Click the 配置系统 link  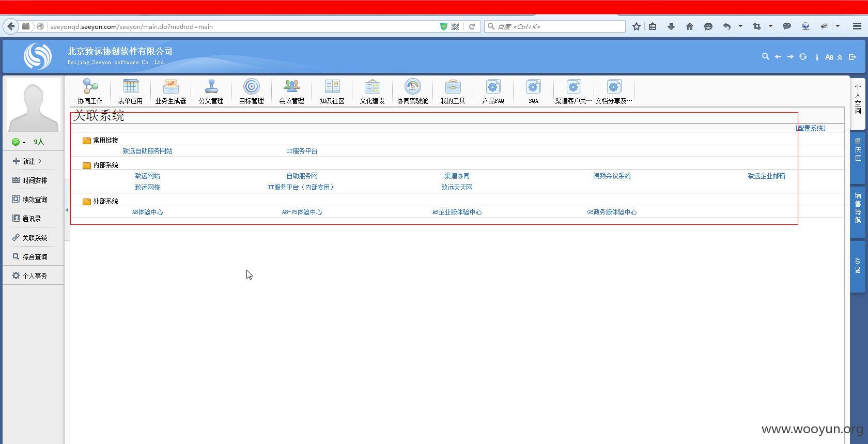click(x=811, y=128)
